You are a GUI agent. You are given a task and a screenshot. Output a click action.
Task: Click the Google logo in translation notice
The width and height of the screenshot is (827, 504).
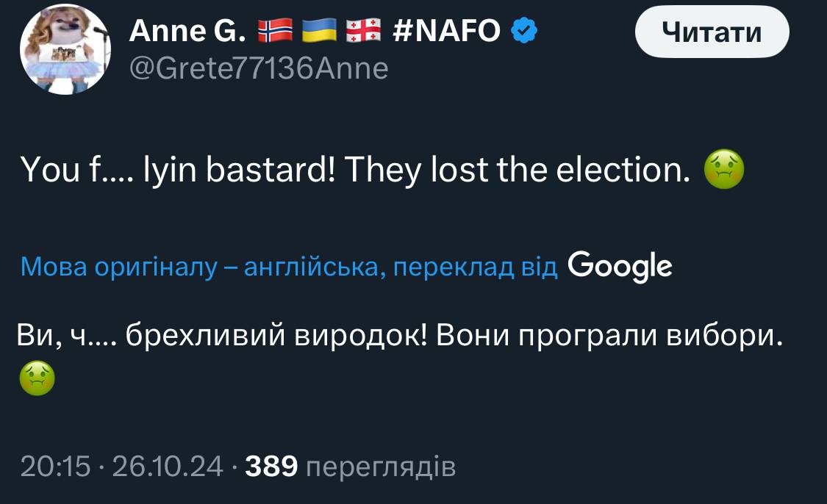click(x=620, y=266)
